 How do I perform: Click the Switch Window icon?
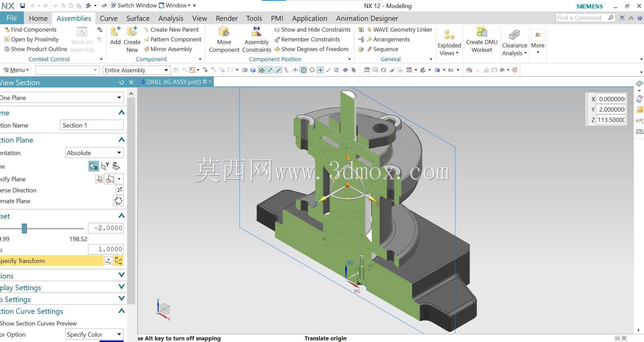pos(113,5)
